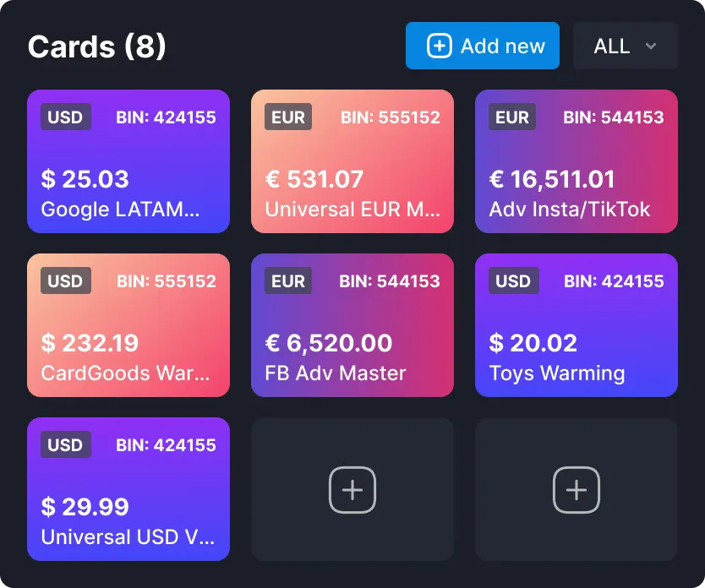Select the CardGoods card with $232.19
The width and height of the screenshot is (705, 588).
coord(128,325)
